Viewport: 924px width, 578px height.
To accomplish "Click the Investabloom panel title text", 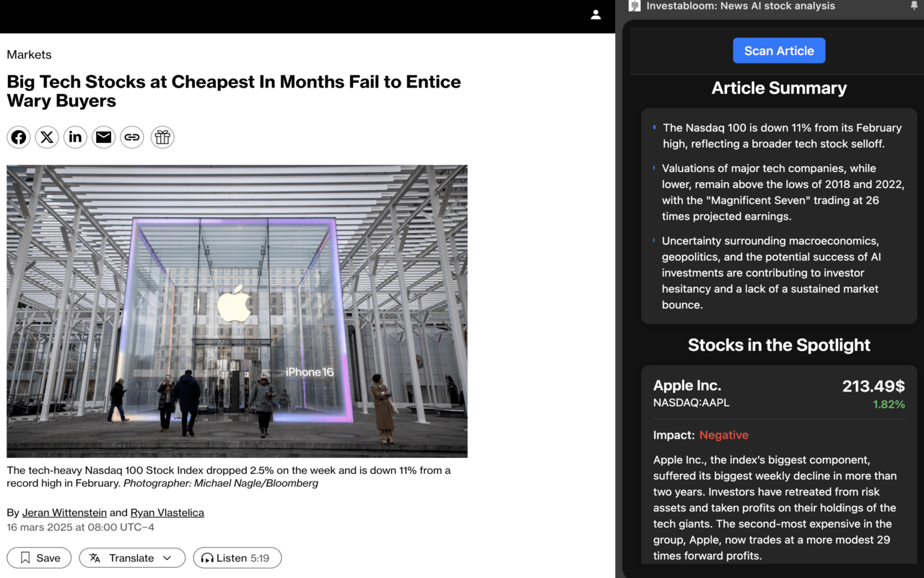I will pos(741,6).
